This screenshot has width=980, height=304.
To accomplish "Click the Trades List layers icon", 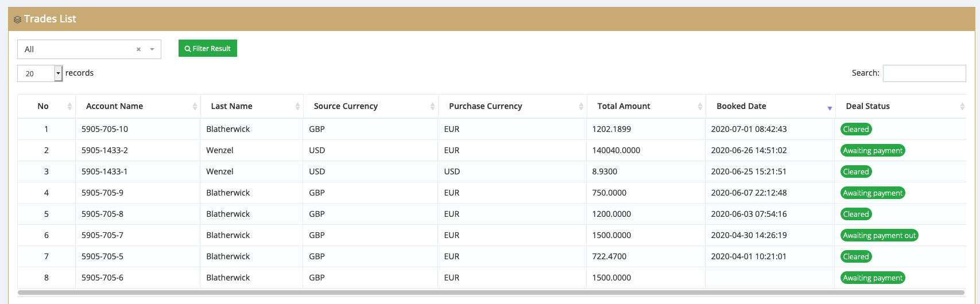I will 17,20.
